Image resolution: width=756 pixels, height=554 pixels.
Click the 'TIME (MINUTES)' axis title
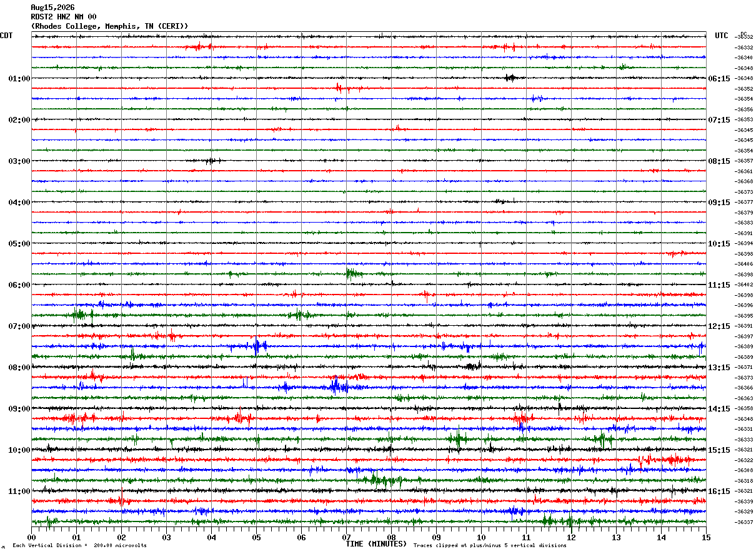click(376, 544)
